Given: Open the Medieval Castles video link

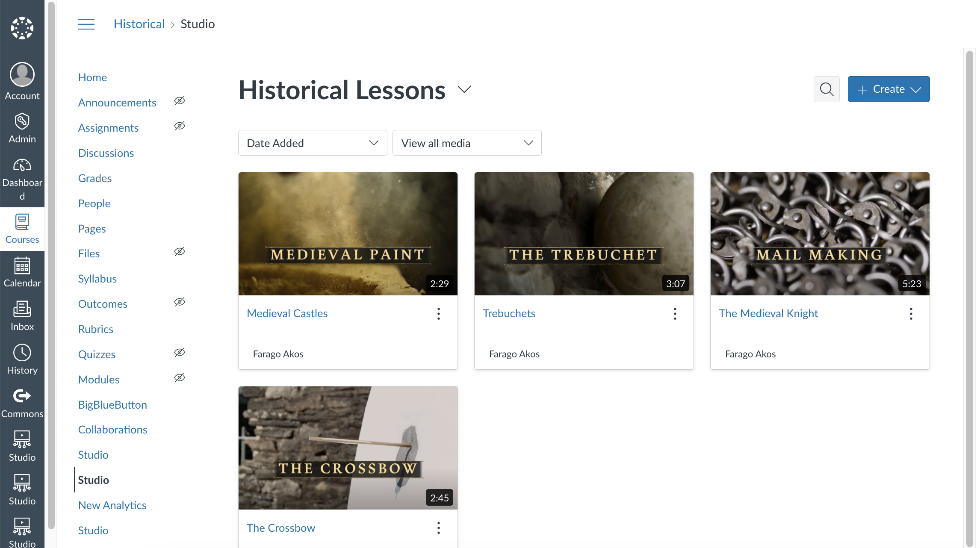Looking at the screenshot, I should [x=287, y=313].
